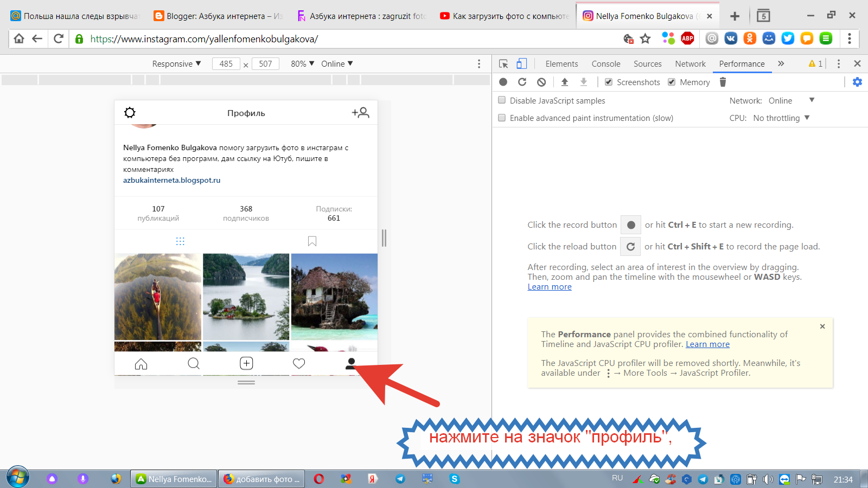Viewport: 868px width, 488px height.
Task: Click the viewport height field 507
Action: pyautogui.click(x=265, y=64)
